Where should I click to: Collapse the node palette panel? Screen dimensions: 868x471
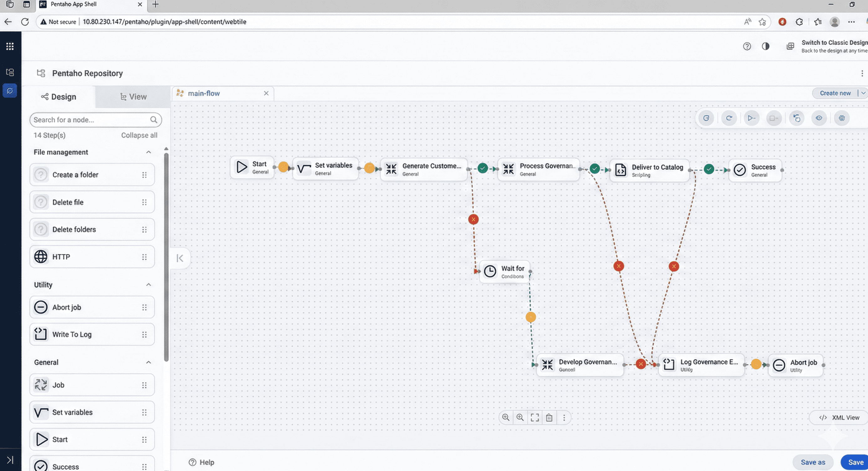[180, 258]
